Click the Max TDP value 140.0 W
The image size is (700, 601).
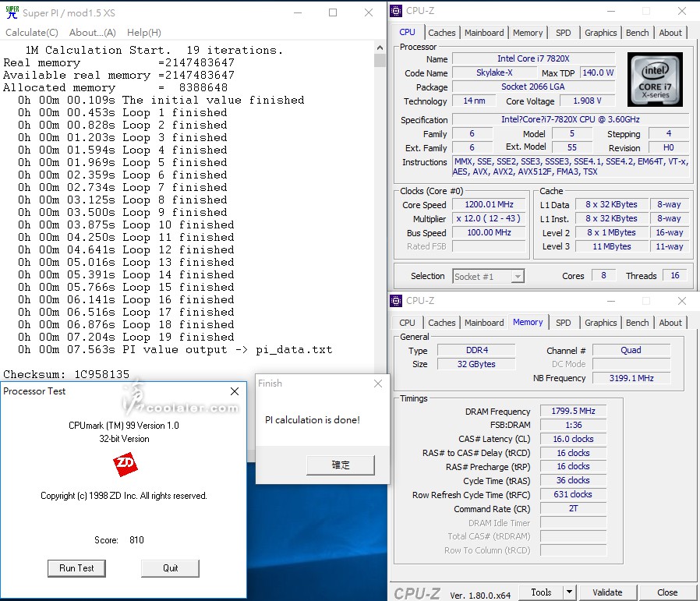(598, 72)
